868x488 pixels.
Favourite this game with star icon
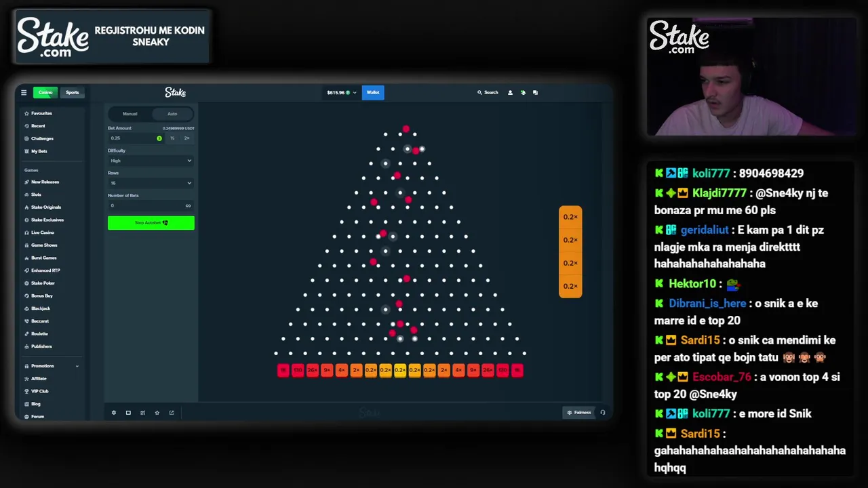click(157, 413)
